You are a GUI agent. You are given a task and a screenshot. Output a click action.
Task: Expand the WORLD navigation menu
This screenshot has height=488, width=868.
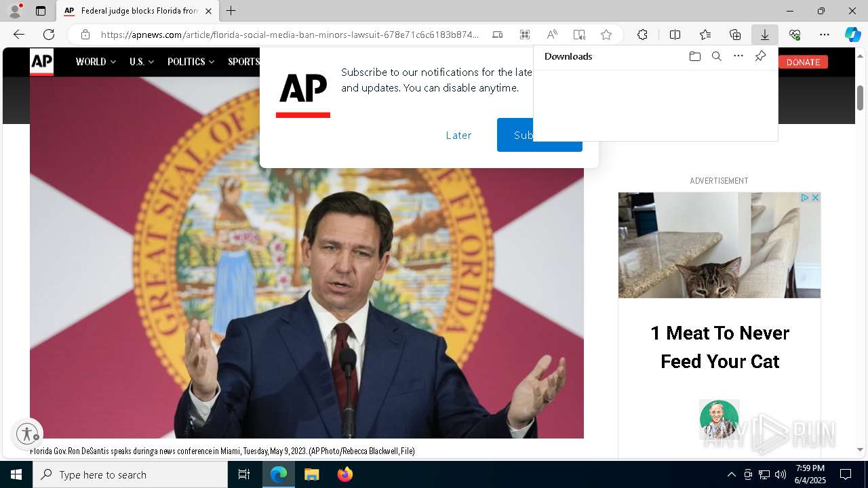[x=96, y=62]
